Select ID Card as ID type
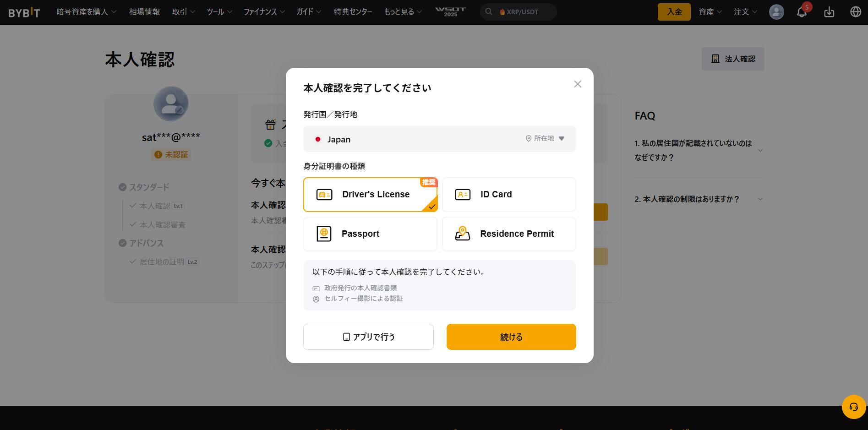 (x=508, y=194)
